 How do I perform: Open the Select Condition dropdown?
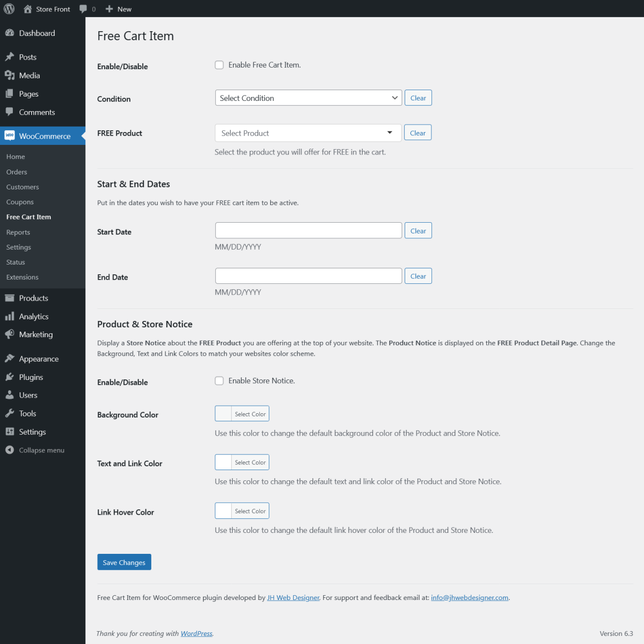click(308, 98)
